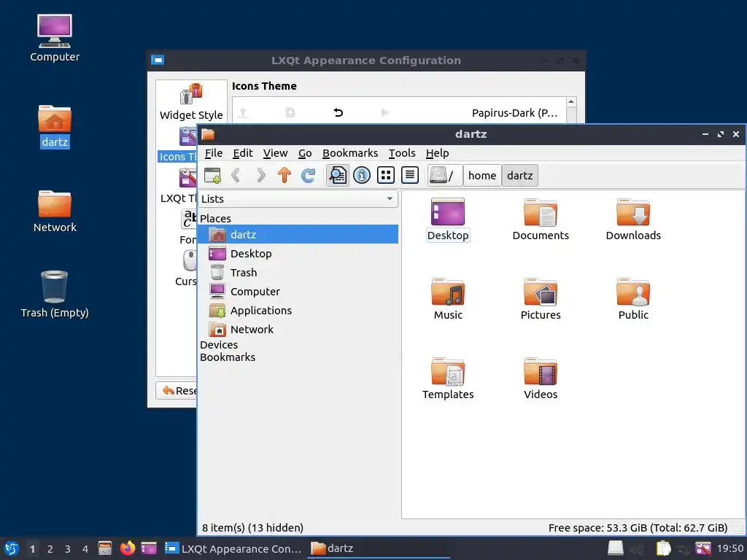Select the Templates folder icon
Viewport: 747px width, 560px height.
point(448,379)
